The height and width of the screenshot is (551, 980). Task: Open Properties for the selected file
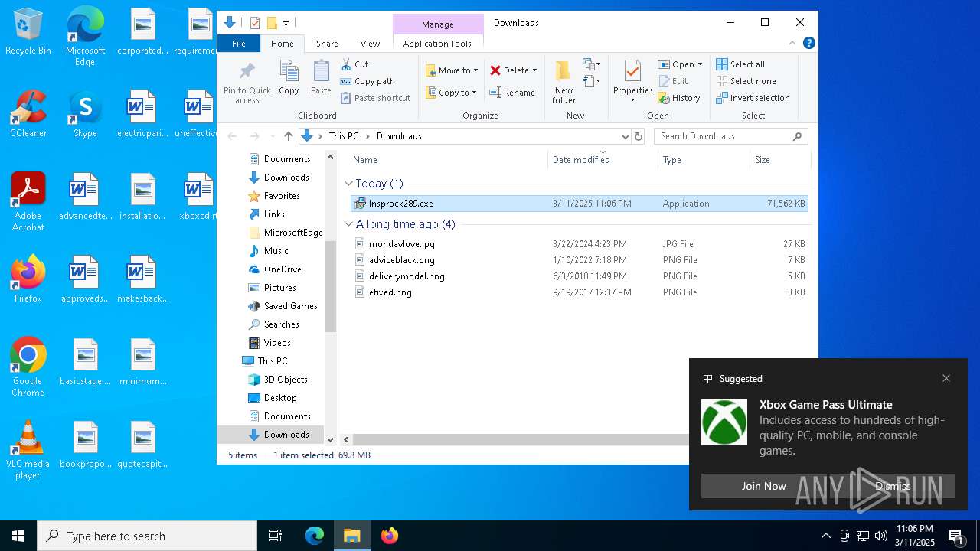click(x=632, y=81)
